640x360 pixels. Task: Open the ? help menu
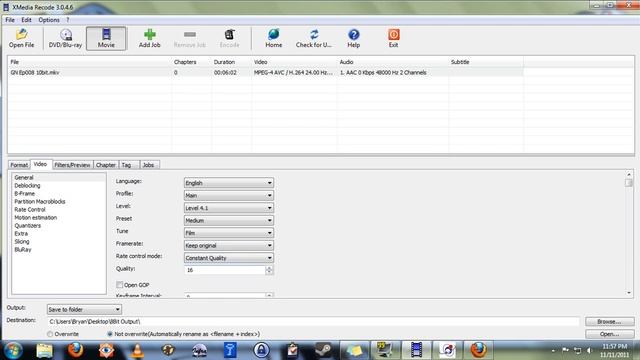pos(68,20)
